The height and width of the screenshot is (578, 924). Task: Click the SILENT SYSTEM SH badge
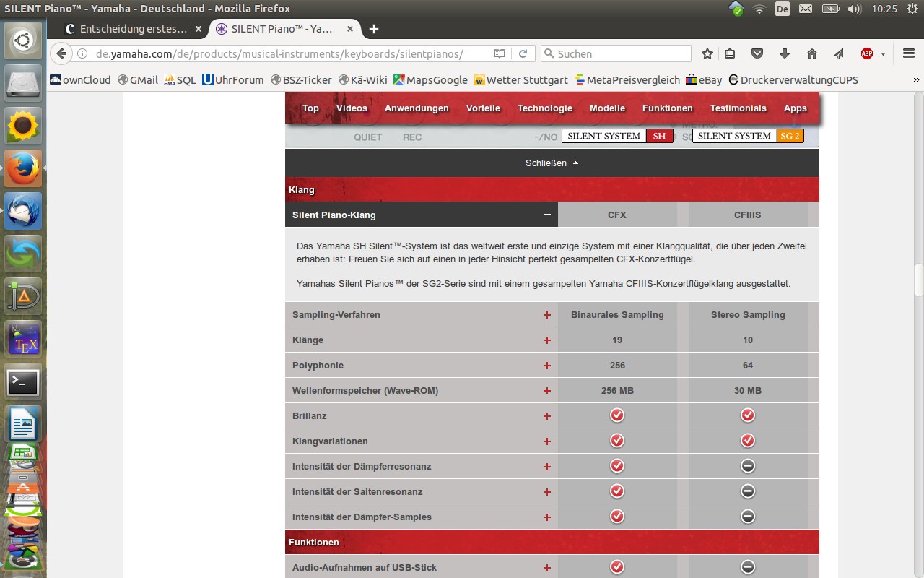[x=617, y=136]
